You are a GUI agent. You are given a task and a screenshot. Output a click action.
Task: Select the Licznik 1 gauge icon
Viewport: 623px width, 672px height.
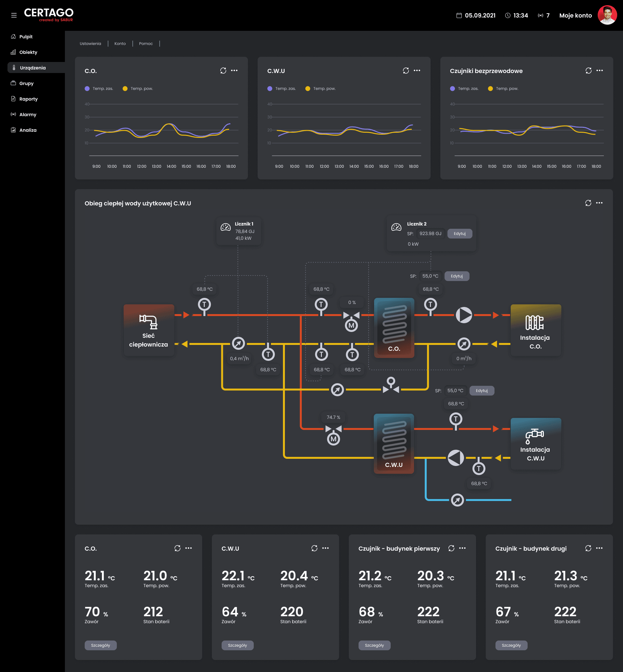[x=226, y=227]
